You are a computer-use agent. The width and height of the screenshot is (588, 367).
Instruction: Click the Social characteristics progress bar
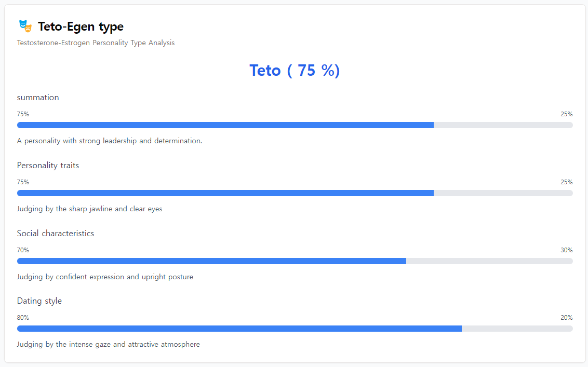click(x=295, y=261)
